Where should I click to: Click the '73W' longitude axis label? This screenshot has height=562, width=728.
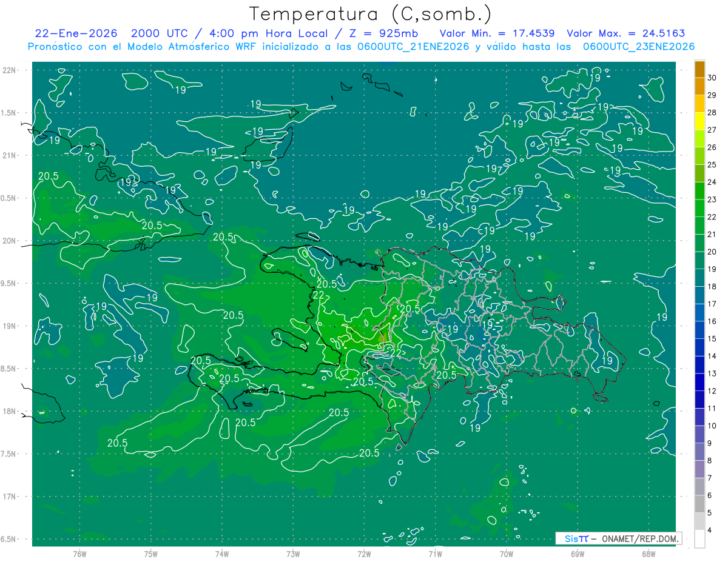pyautogui.click(x=293, y=554)
